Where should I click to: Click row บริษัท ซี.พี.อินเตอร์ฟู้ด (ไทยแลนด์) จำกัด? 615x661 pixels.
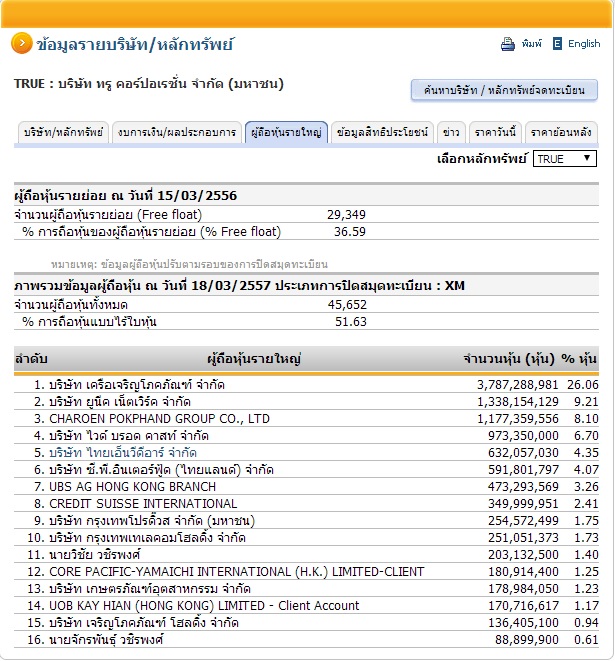[x=306, y=470]
